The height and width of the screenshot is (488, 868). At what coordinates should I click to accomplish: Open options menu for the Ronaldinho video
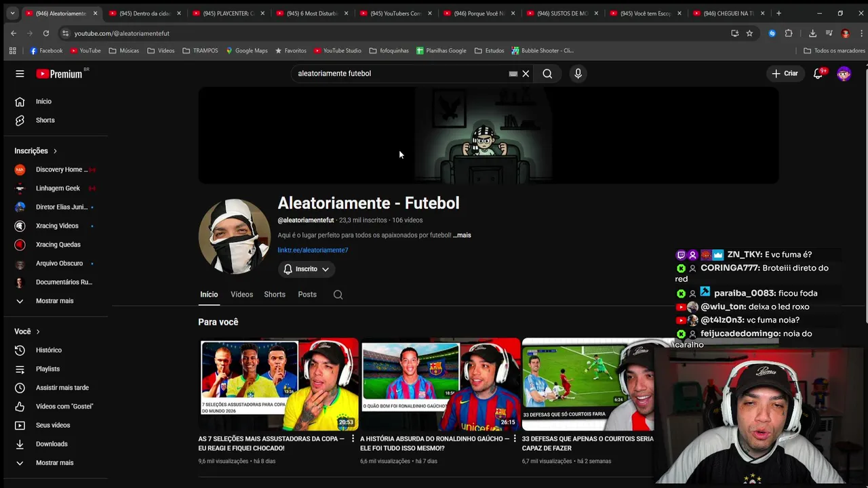515,439
